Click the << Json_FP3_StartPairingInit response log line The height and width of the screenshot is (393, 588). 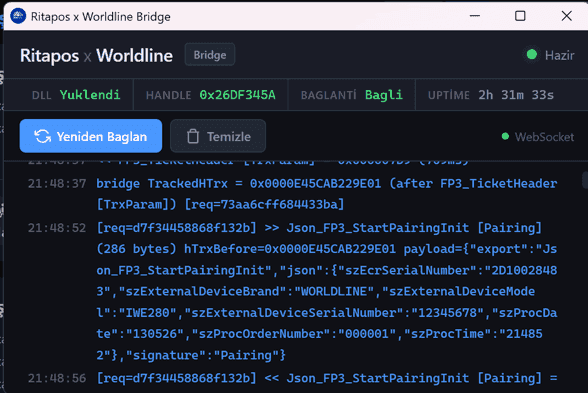click(x=327, y=378)
